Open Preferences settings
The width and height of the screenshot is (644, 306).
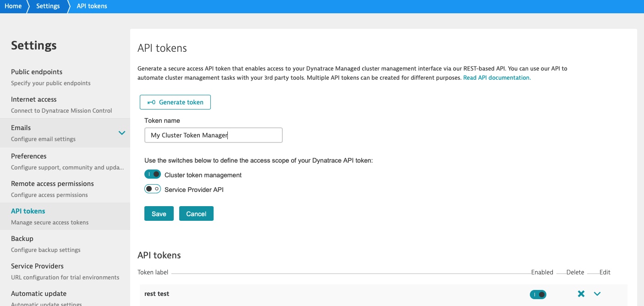65,161
